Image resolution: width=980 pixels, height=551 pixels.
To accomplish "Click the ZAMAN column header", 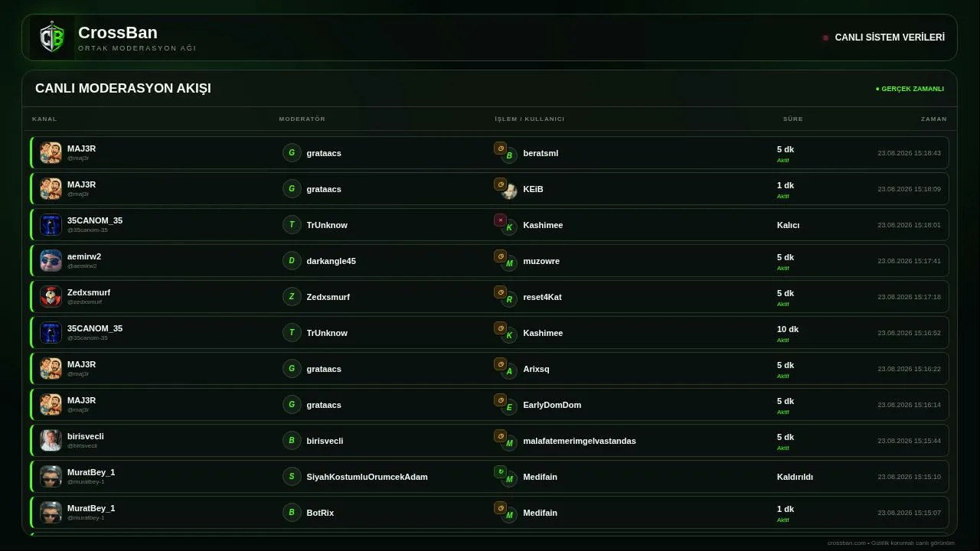I will pyautogui.click(x=933, y=119).
